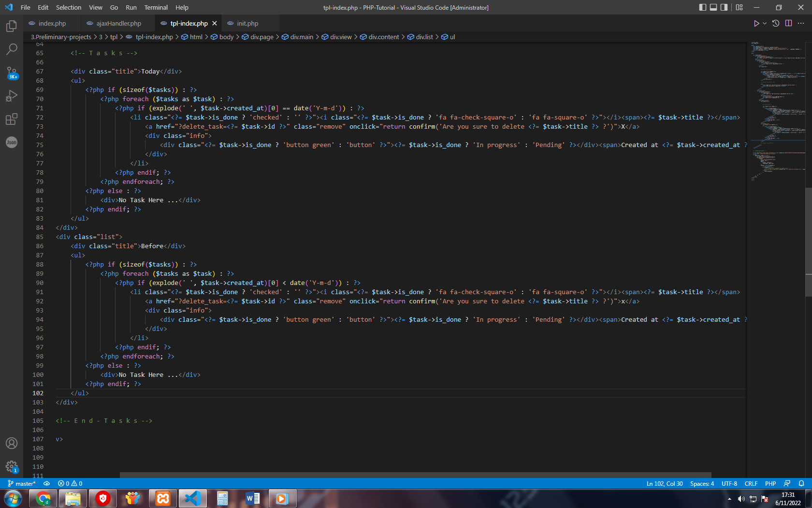
Task: Change the PHP language mode in status bar
Action: click(x=770, y=483)
